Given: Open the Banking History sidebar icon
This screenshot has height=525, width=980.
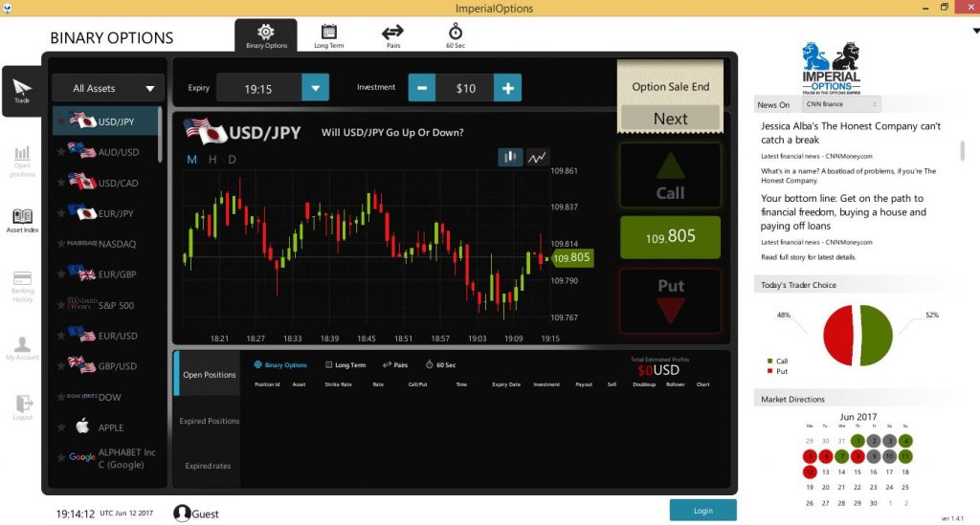Looking at the screenshot, I should (x=22, y=287).
